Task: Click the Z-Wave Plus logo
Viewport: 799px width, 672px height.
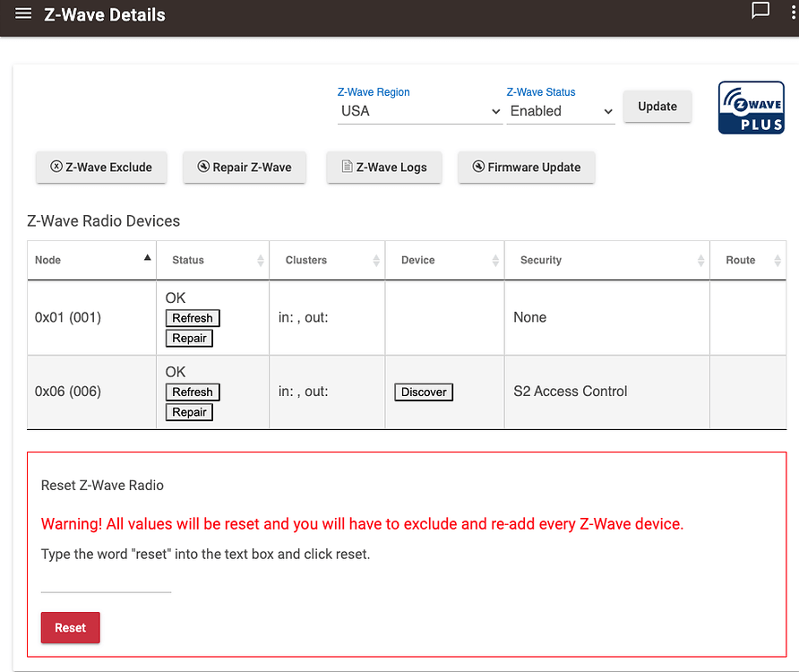Action: 751,108
